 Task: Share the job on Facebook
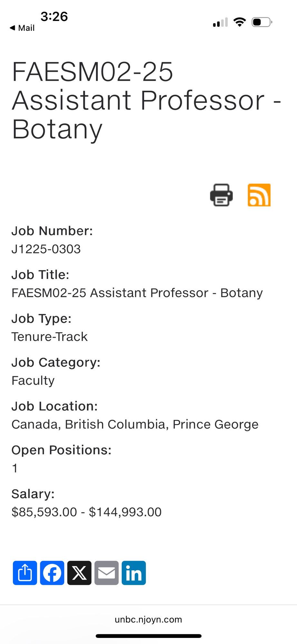click(52, 573)
